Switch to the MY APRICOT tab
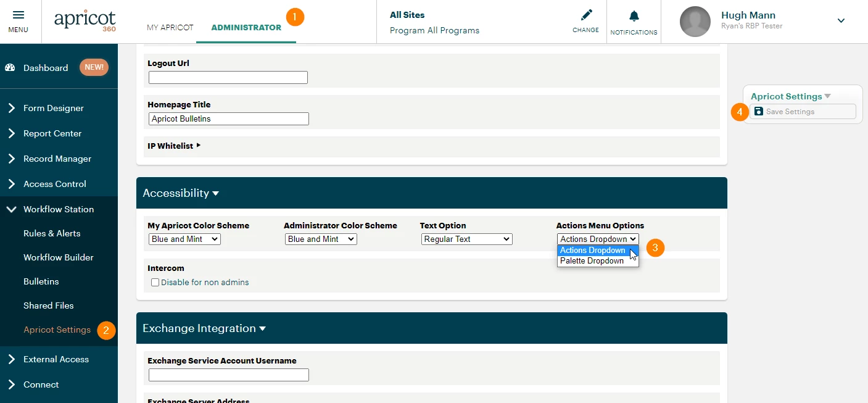Image resolution: width=868 pixels, height=403 pixels. 170,27
